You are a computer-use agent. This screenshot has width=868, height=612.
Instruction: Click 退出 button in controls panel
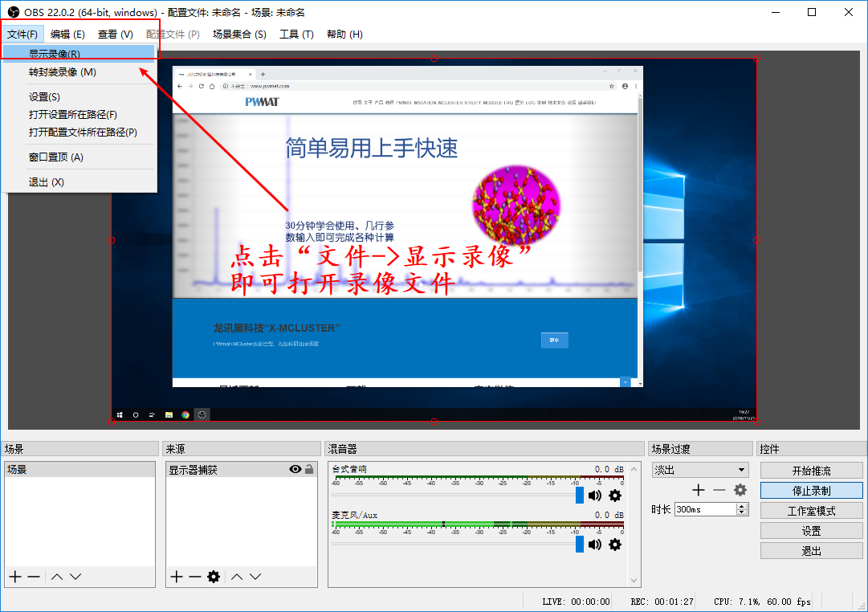click(x=812, y=551)
